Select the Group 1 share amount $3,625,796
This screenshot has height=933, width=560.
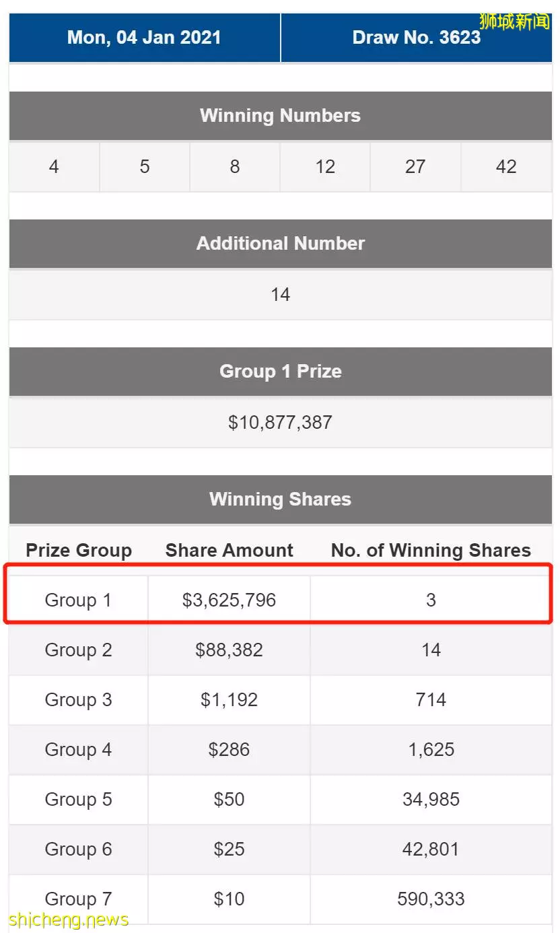(229, 600)
